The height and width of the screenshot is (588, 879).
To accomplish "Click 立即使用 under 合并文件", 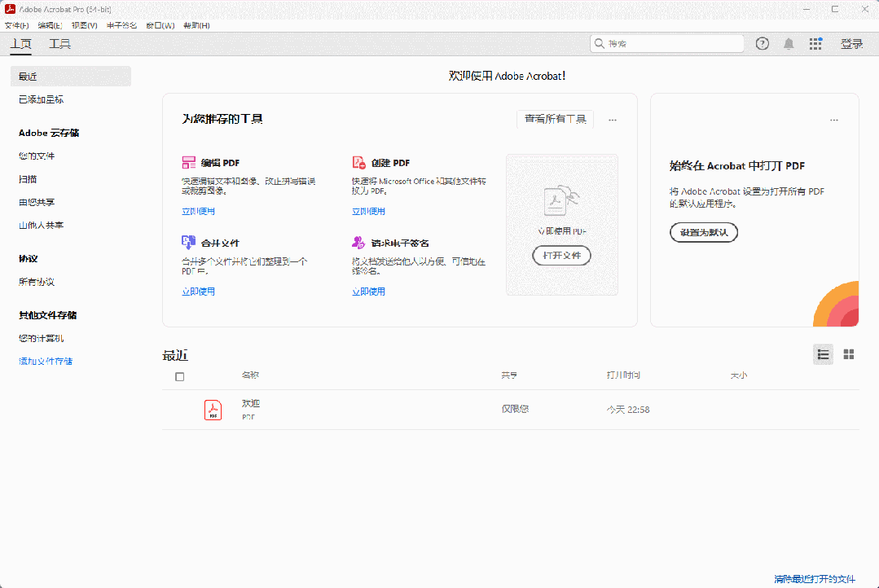I will click(x=199, y=292).
